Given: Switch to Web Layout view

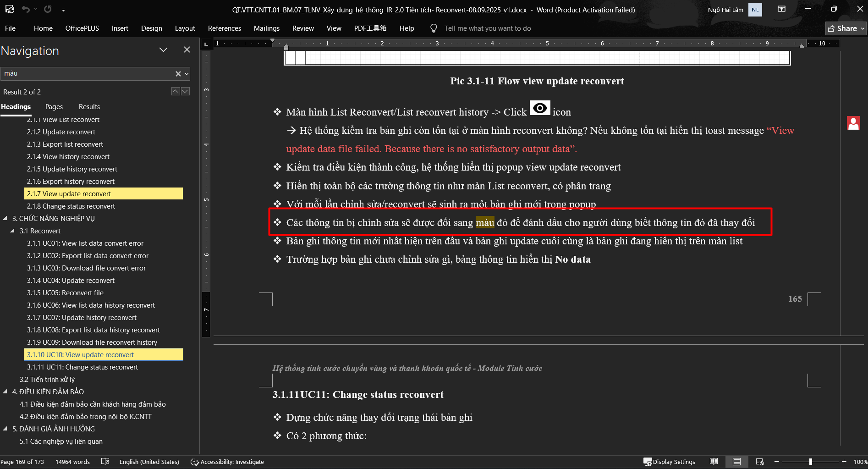Looking at the screenshot, I should click(x=759, y=462).
